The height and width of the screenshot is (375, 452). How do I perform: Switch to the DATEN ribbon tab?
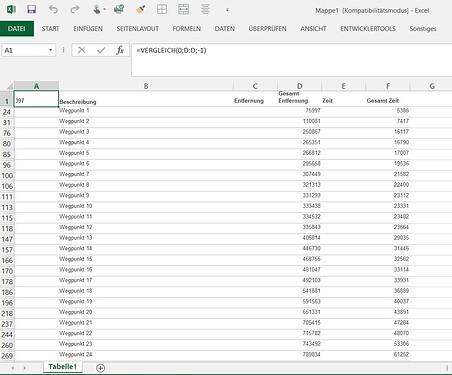(x=225, y=29)
